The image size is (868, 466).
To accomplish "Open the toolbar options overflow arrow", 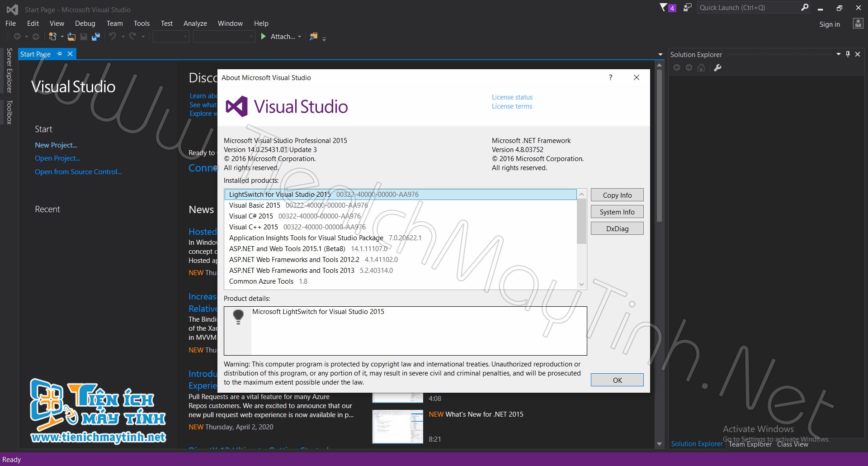I will [324, 39].
